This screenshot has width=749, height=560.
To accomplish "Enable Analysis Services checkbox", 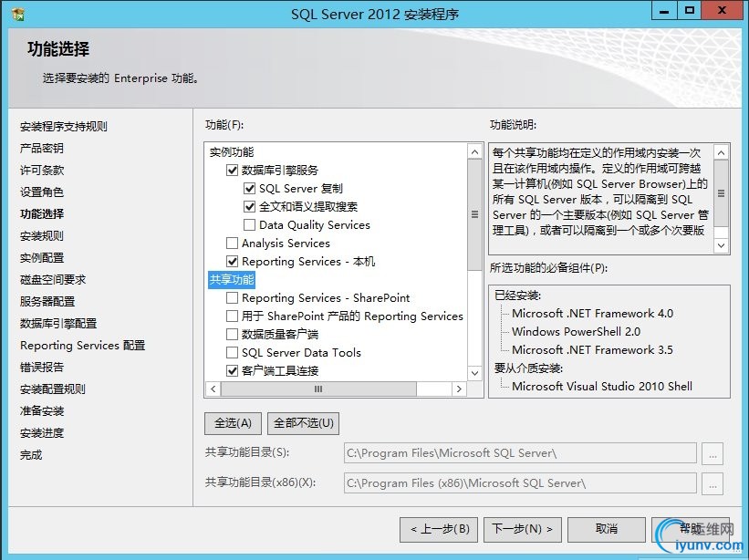I will (232, 243).
